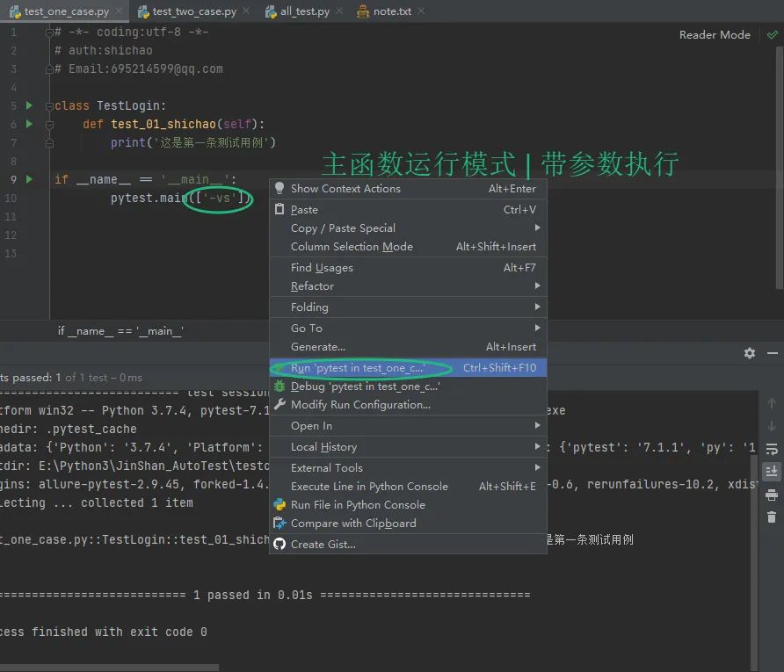Collapse the class TestLogin fold marker
Image resolution: width=784 pixels, height=672 pixels.
[x=49, y=106]
